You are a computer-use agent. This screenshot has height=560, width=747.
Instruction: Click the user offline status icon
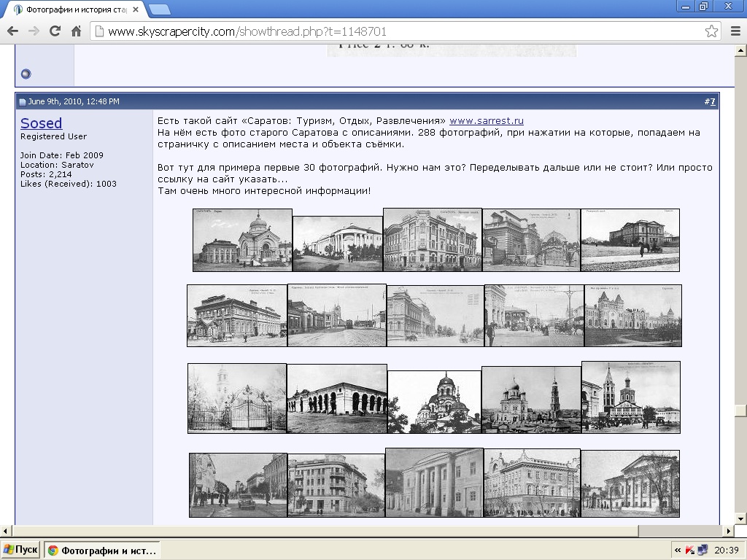[26, 74]
